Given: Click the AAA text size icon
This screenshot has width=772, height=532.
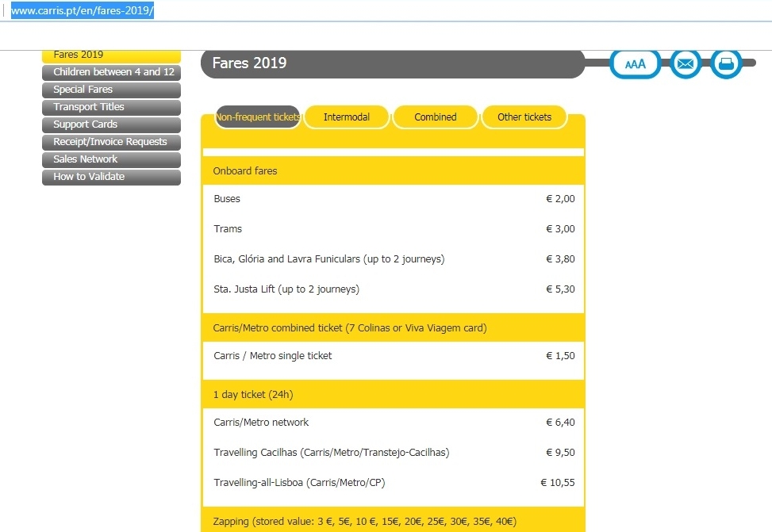Looking at the screenshot, I should (635, 64).
